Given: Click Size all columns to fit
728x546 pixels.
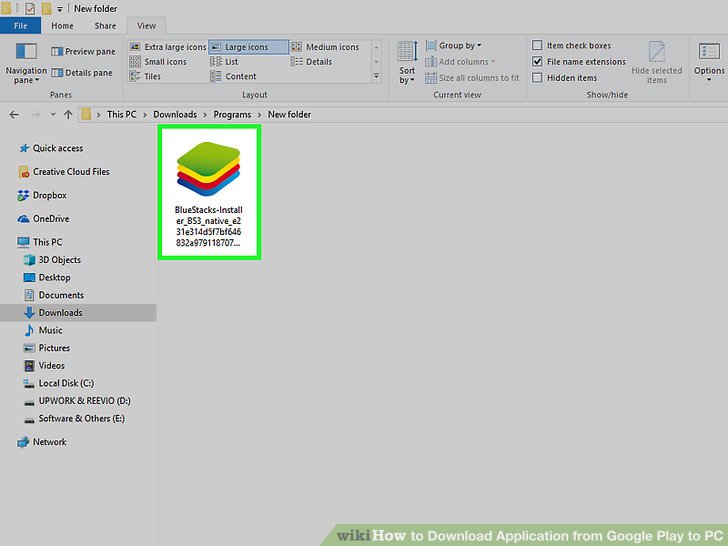Looking at the screenshot, I should (472, 78).
